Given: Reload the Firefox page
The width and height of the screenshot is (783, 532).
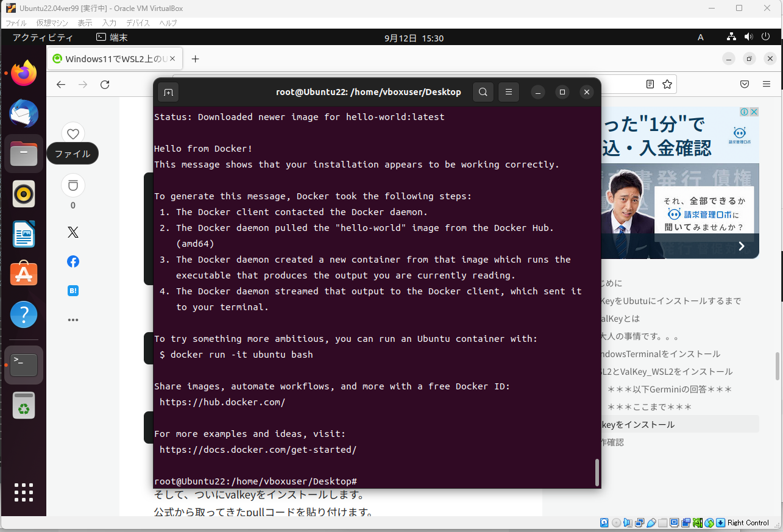Looking at the screenshot, I should [105, 84].
